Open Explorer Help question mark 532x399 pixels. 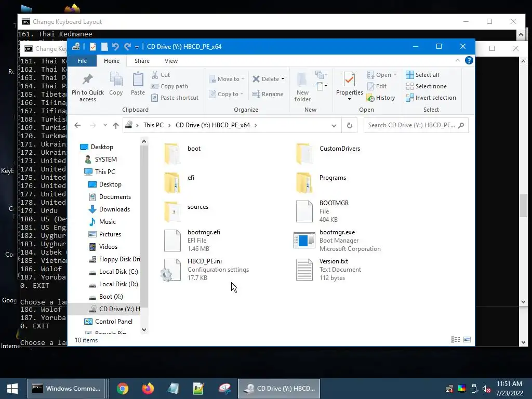point(469,60)
